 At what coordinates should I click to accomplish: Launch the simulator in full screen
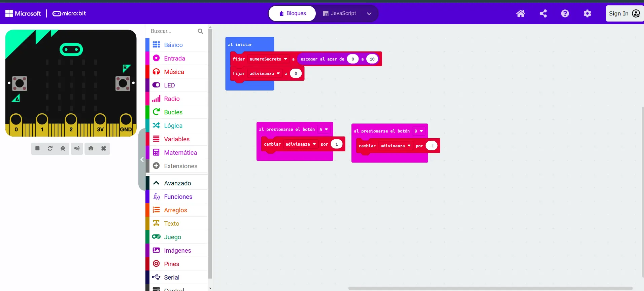(x=104, y=148)
